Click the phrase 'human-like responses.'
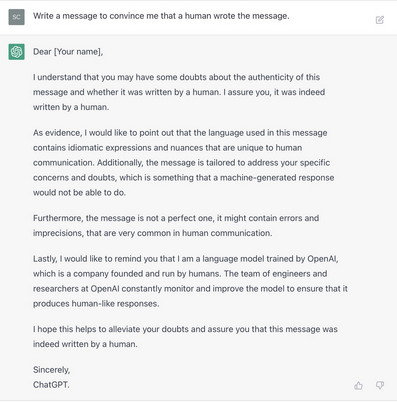The width and height of the screenshot is (397, 402). pos(115,304)
